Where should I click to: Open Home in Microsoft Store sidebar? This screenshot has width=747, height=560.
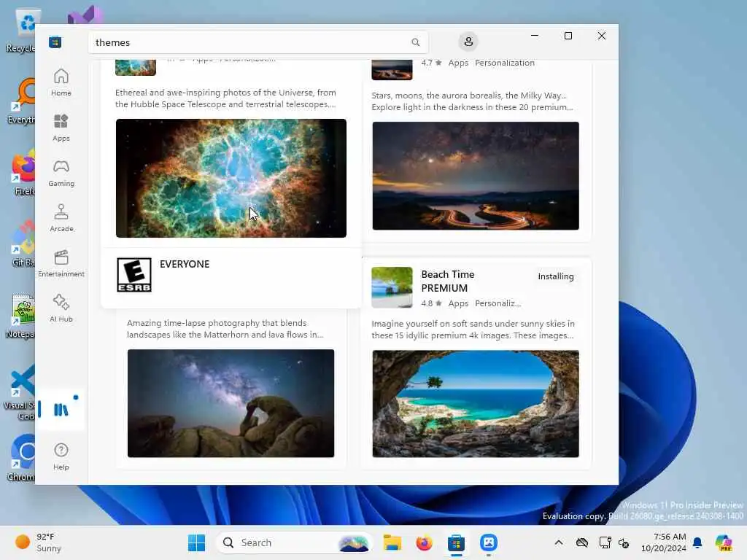(61, 82)
